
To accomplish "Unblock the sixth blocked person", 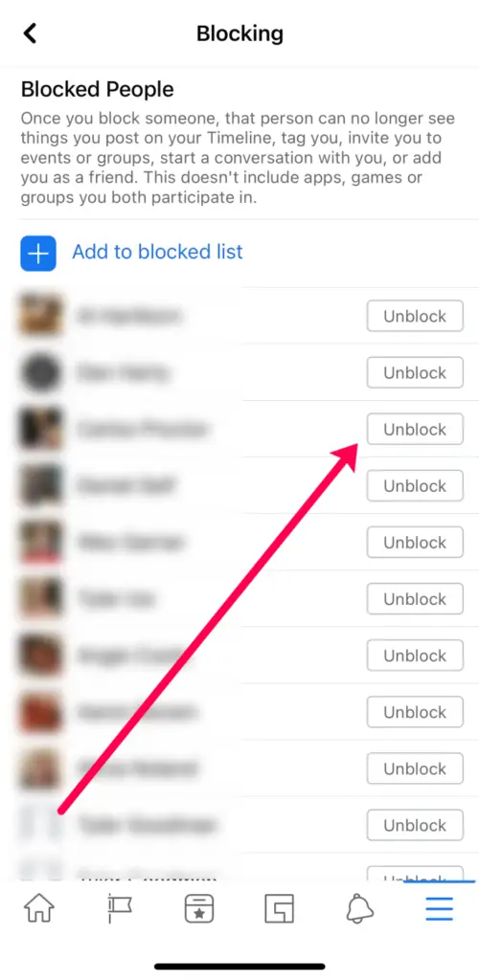I will 415,599.
